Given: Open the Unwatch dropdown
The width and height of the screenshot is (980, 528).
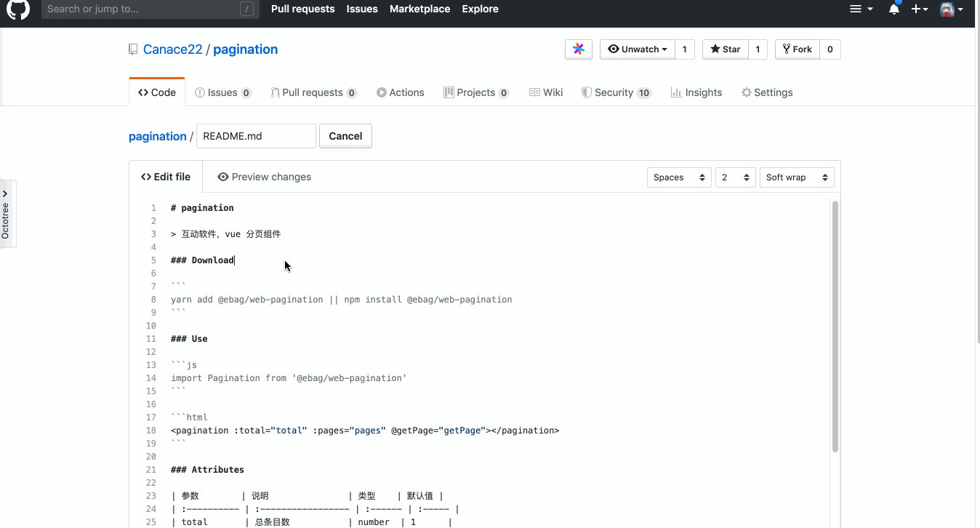Looking at the screenshot, I should point(638,49).
